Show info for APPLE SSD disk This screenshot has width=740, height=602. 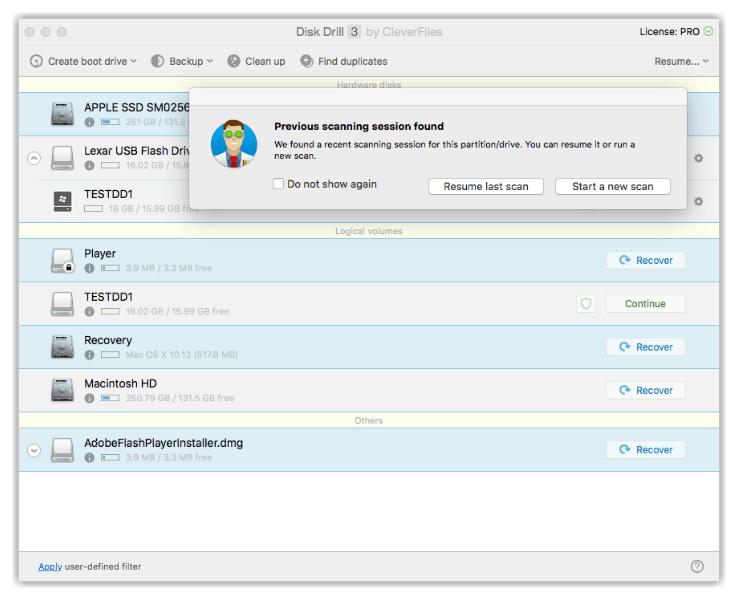click(89, 122)
